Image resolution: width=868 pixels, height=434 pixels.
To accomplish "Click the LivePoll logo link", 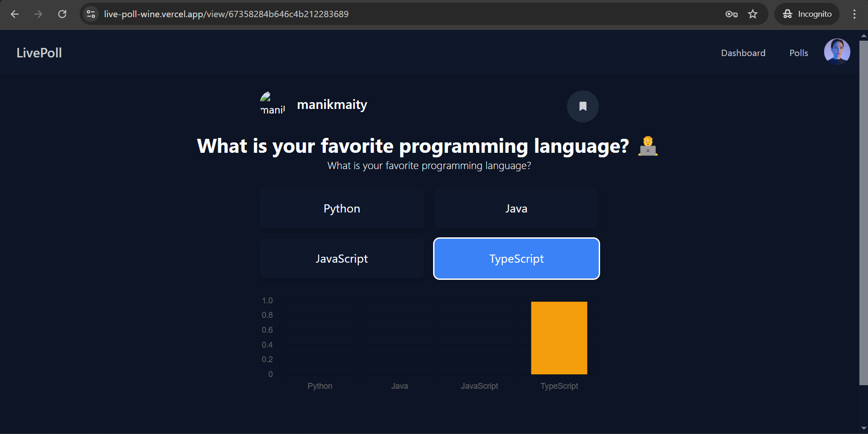I will 39,53.
